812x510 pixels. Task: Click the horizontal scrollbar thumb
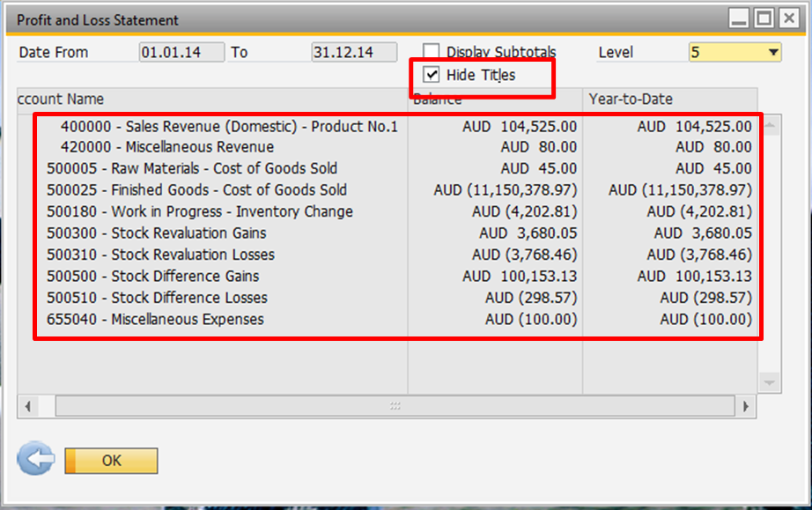click(x=395, y=406)
